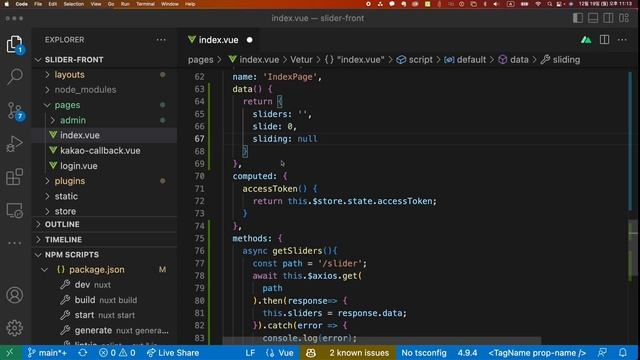The width and height of the screenshot is (640, 360).
Task: Customize layout from title bar
Action: (x=624, y=18)
